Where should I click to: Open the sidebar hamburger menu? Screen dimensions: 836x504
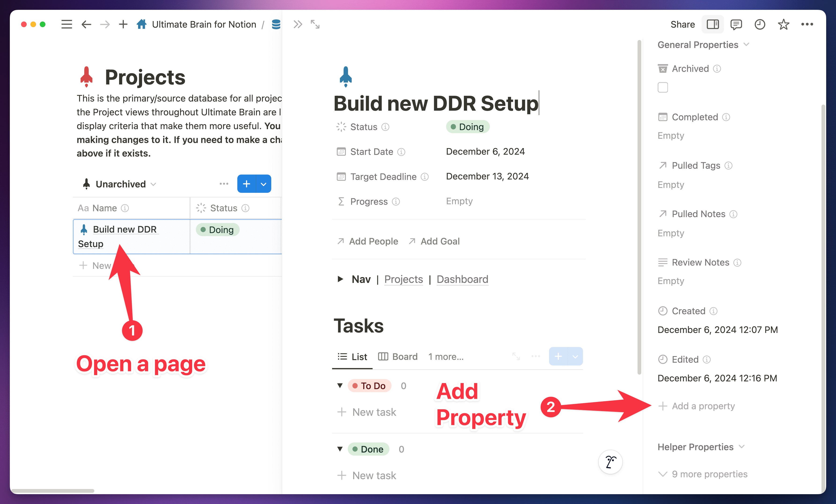tap(66, 24)
